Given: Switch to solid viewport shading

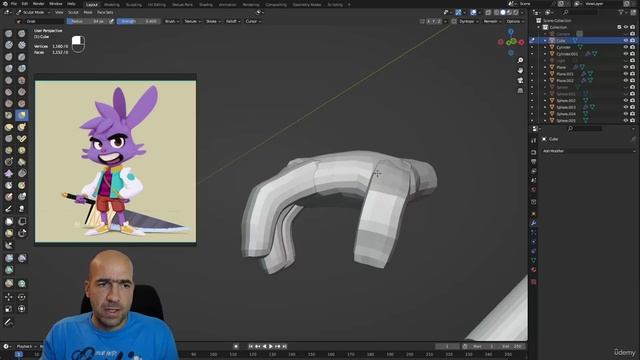Looking at the screenshot, I should [503, 13].
